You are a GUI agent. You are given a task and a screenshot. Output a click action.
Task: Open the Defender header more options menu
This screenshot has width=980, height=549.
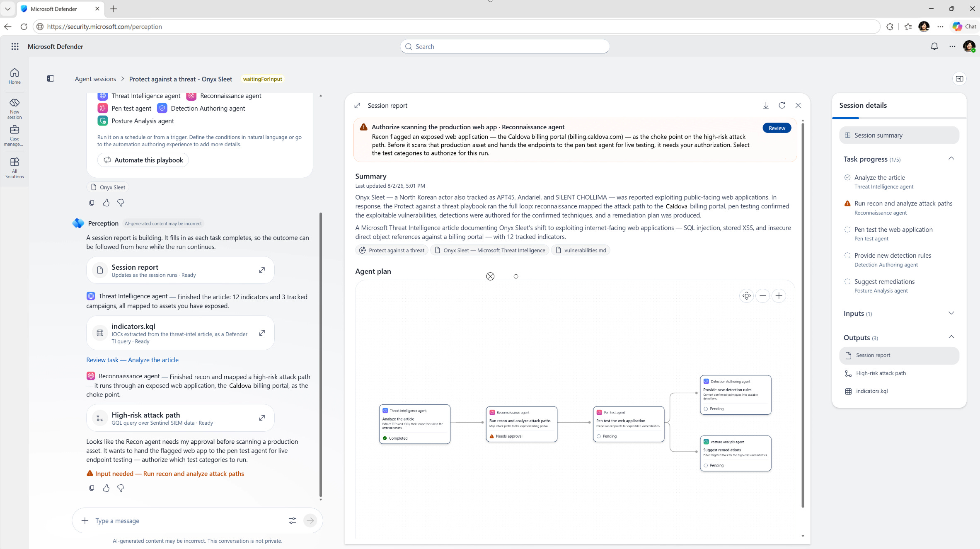pyautogui.click(x=952, y=46)
